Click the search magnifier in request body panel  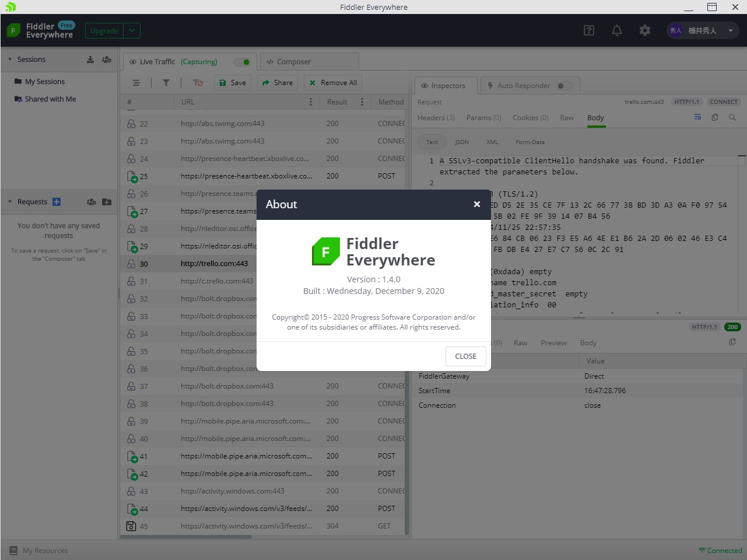tap(732, 117)
